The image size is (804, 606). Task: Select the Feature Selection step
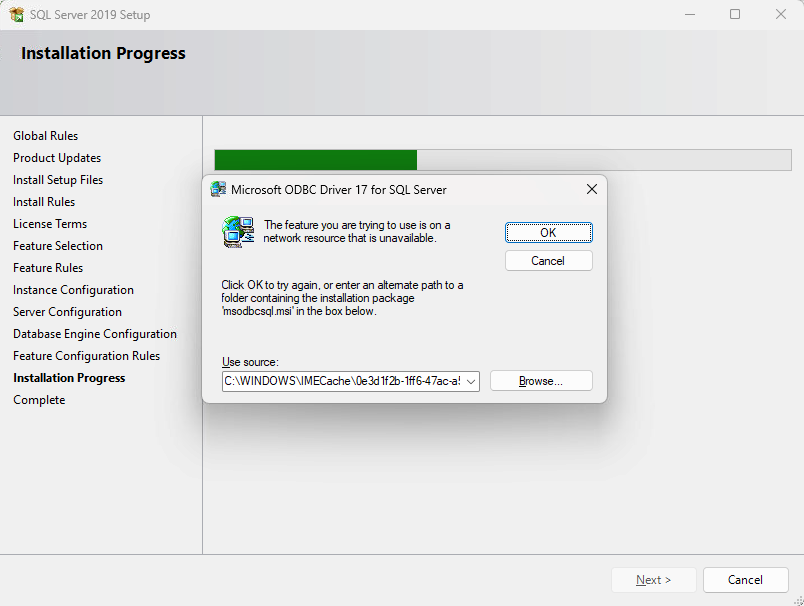58,246
